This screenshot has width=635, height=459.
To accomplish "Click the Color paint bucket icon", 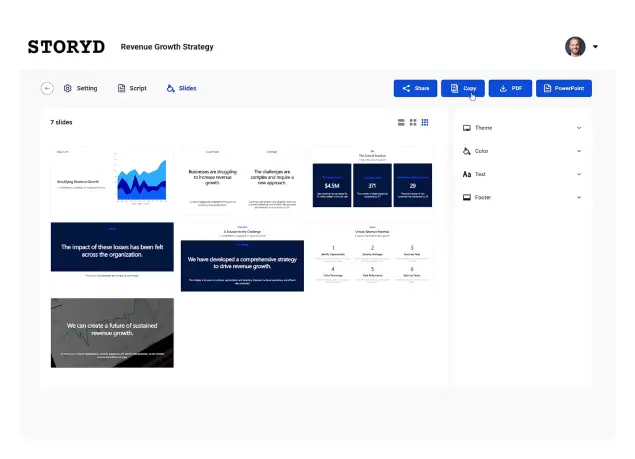I will coord(467,151).
